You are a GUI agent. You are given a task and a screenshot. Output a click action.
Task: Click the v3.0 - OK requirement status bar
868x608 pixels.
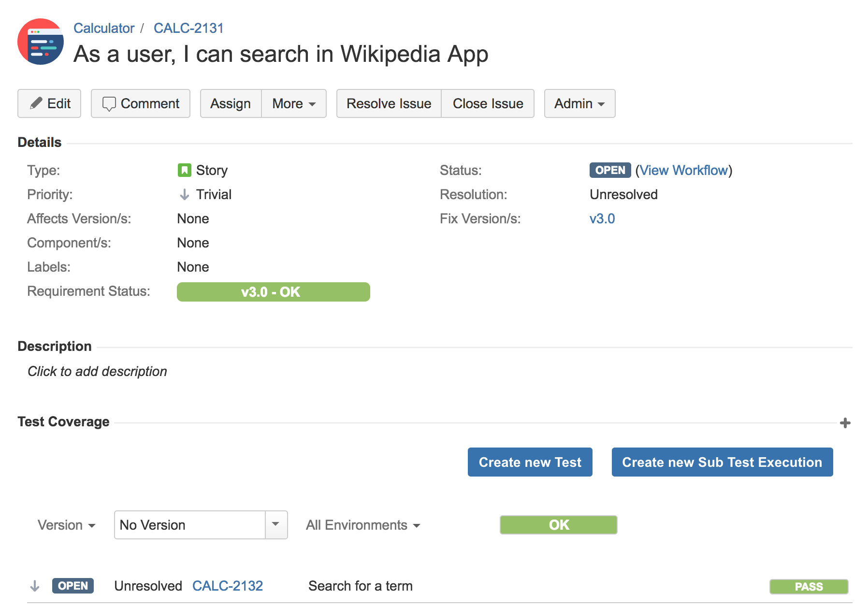point(274,292)
